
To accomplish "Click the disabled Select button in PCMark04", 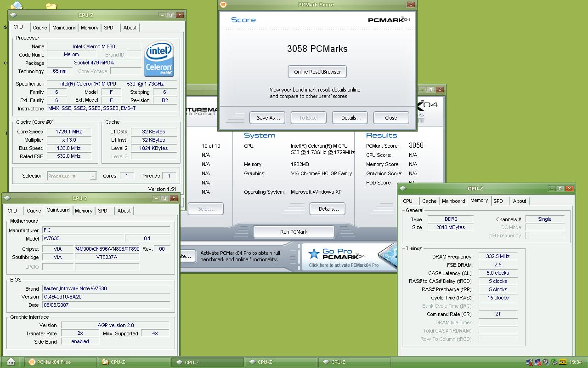I will coord(206,209).
